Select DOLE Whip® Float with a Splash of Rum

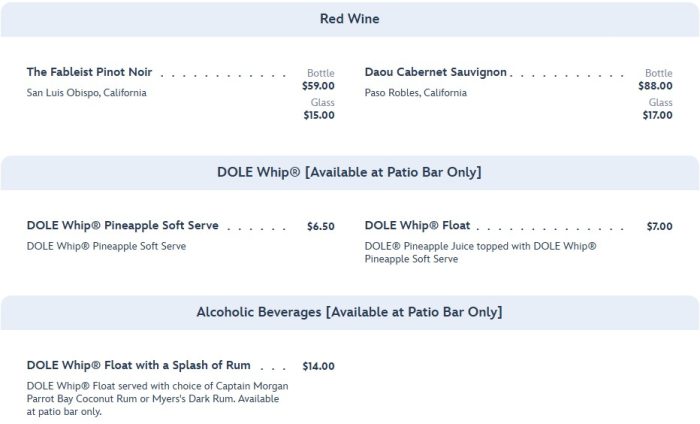pyautogui.click(x=138, y=366)
